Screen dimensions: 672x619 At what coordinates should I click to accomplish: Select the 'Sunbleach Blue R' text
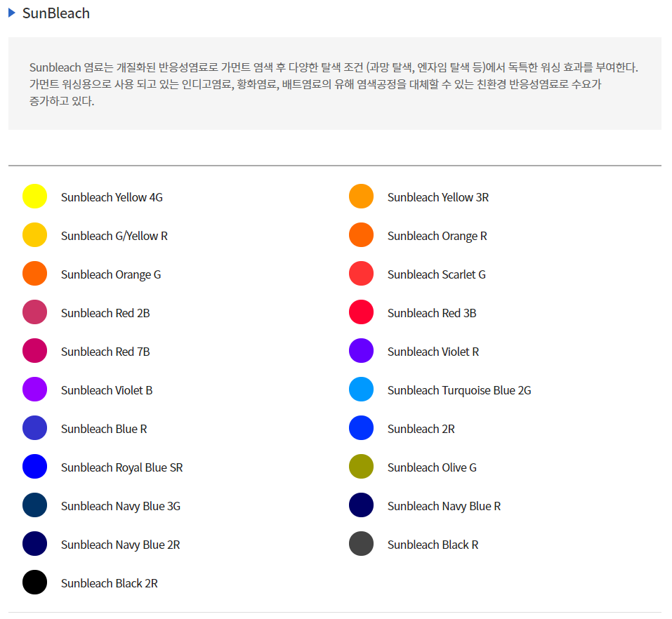104,429
